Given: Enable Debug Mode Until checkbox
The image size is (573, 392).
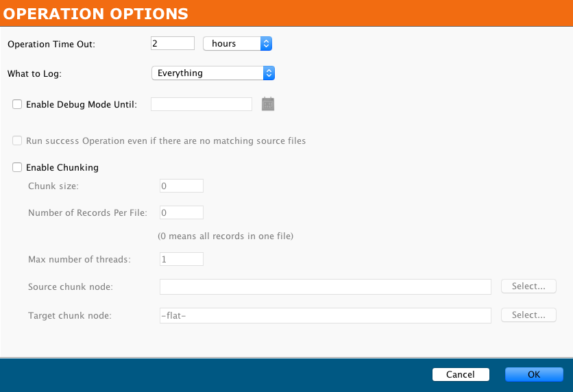Looking at the screenshot, I should pos(17,105).
